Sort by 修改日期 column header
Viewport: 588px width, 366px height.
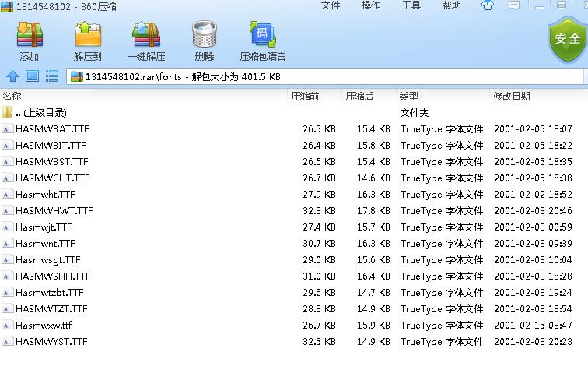(511, 96)
